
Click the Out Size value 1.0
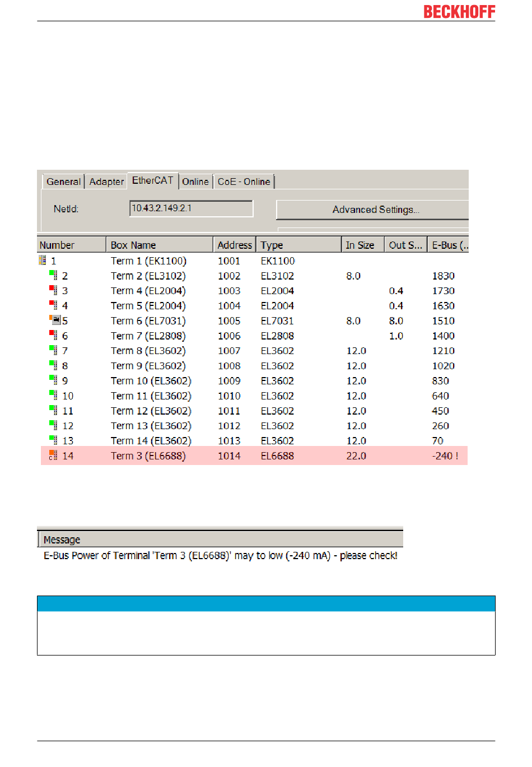tap(396, 336)
